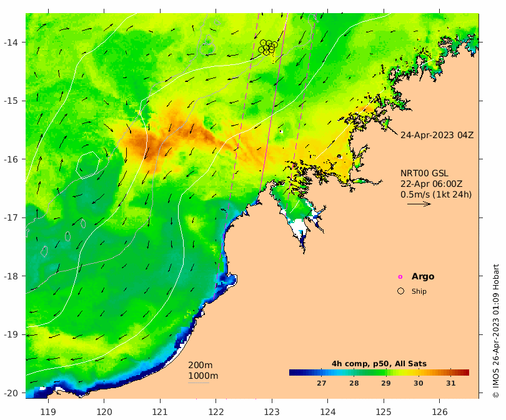Click the 0.5m/s (1kt 24h) scale text
The height and width of the screenshot is (420, 506).
click(x=436, y=194)
